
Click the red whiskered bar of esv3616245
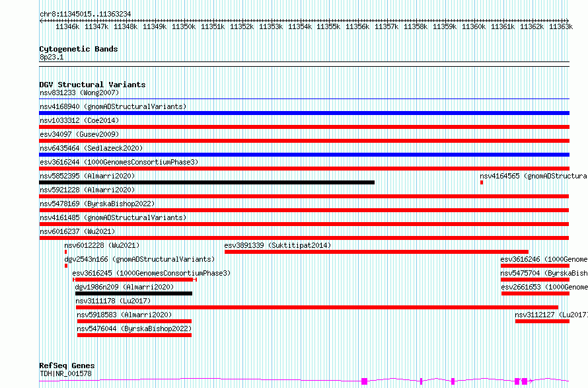(135, 280)
